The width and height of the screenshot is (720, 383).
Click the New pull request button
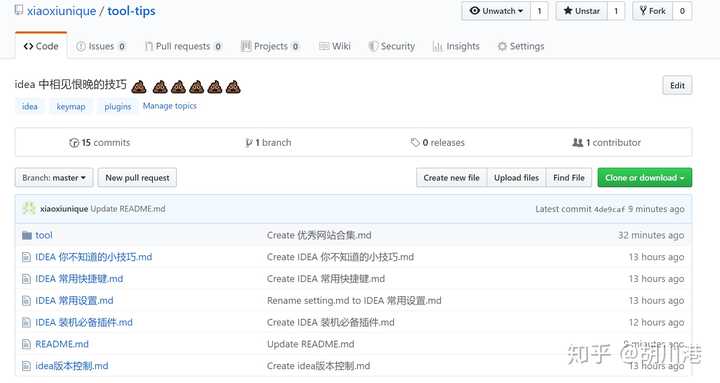point(137,178)
